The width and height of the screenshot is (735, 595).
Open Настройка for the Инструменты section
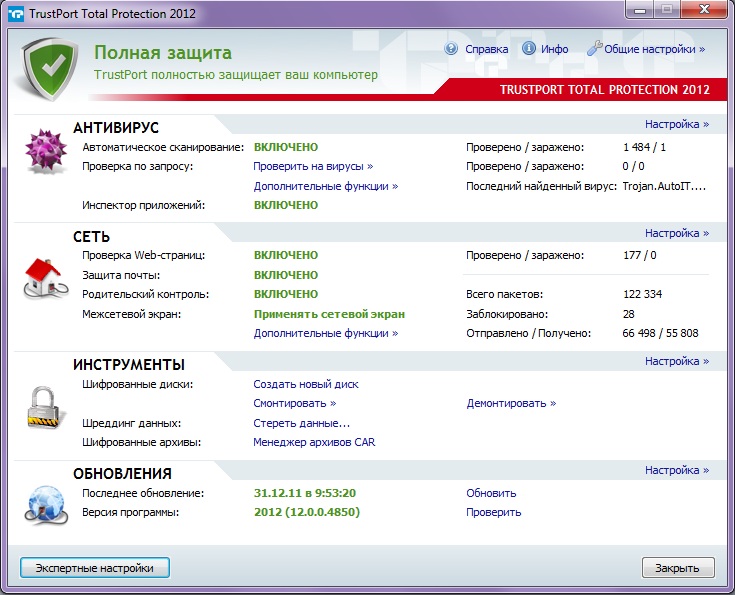(x=677, y=361)
